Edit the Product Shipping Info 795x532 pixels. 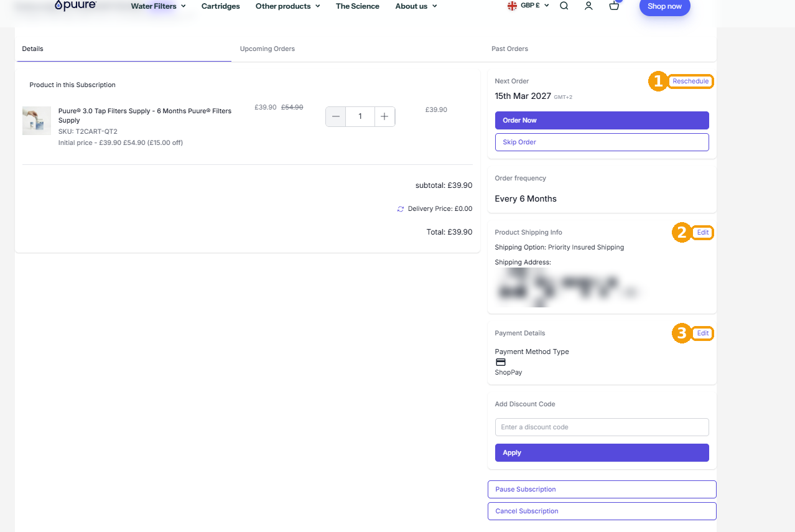[x=703, y=233]
